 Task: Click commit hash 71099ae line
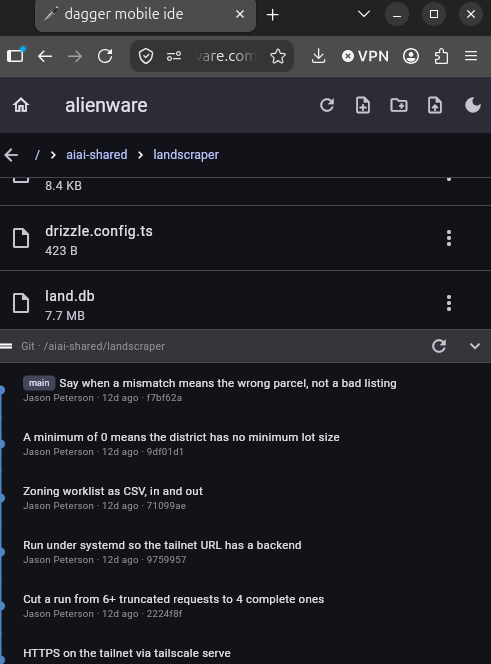click(104, 506)
